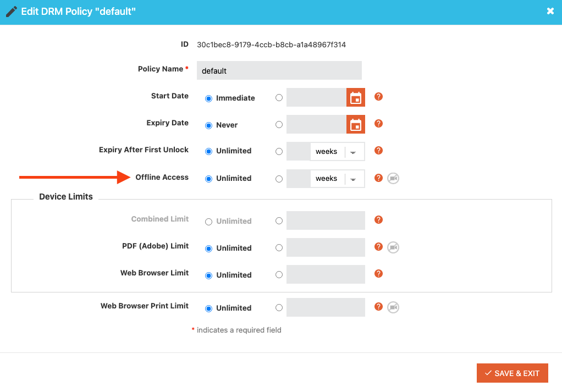
Task: Select custom value radio for Web Browser Print Limit
Action: click(279, 307)
